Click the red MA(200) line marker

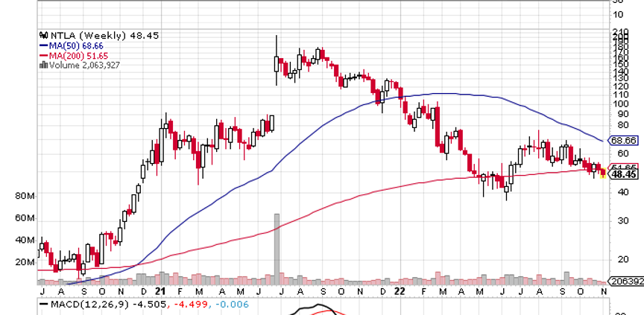pyautogui.click(x=42, y=56)
